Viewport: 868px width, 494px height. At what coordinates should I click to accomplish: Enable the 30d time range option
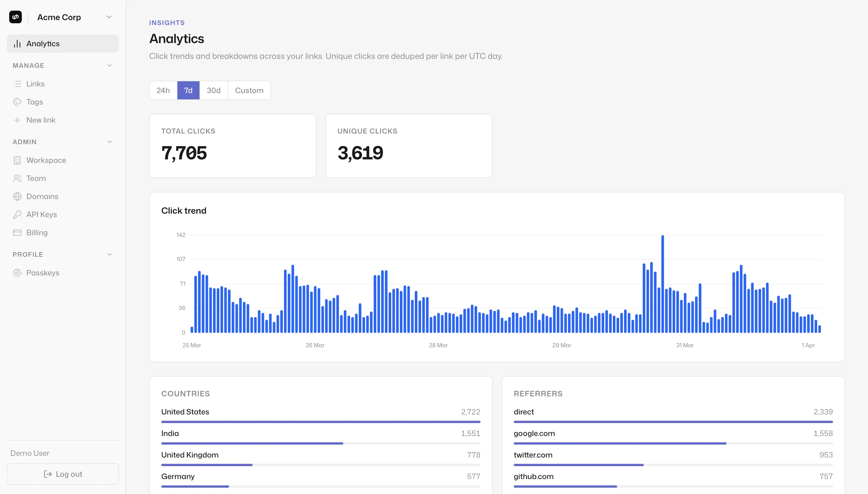(214, 90)
